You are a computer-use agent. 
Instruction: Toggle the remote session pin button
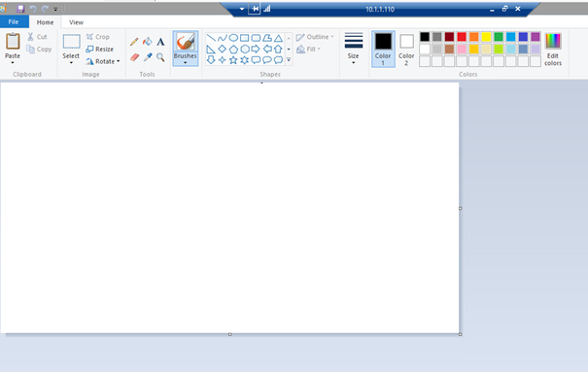point(255,9)
